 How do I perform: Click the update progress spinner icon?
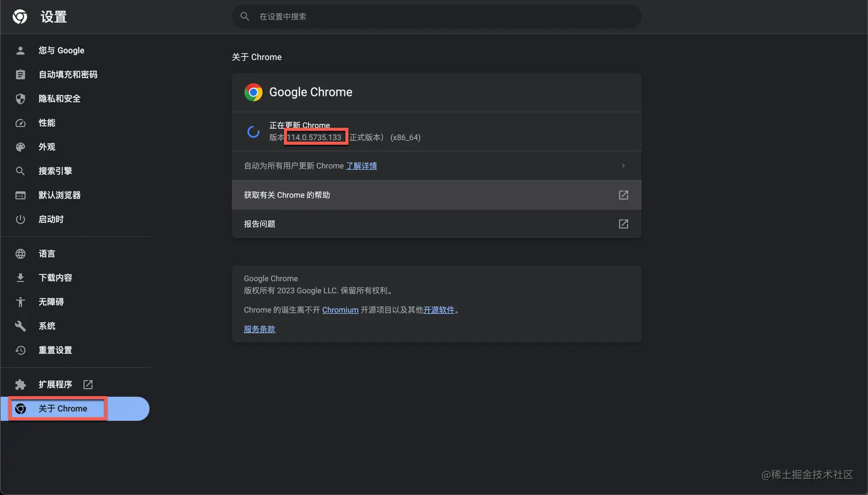[253, 132]
